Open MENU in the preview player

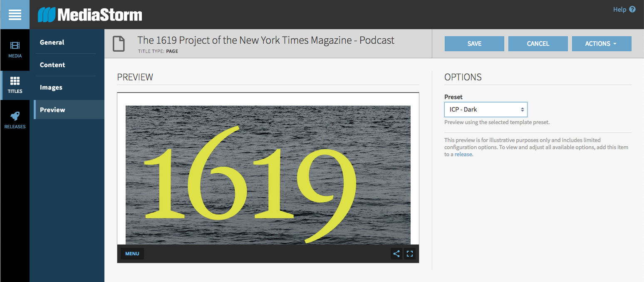[x=132, y=254]
